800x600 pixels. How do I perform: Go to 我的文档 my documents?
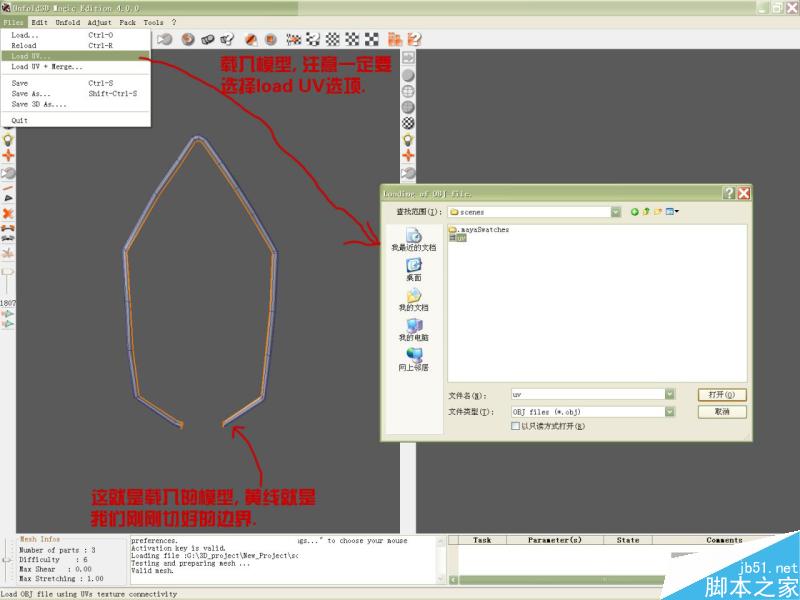click(414, 300)
